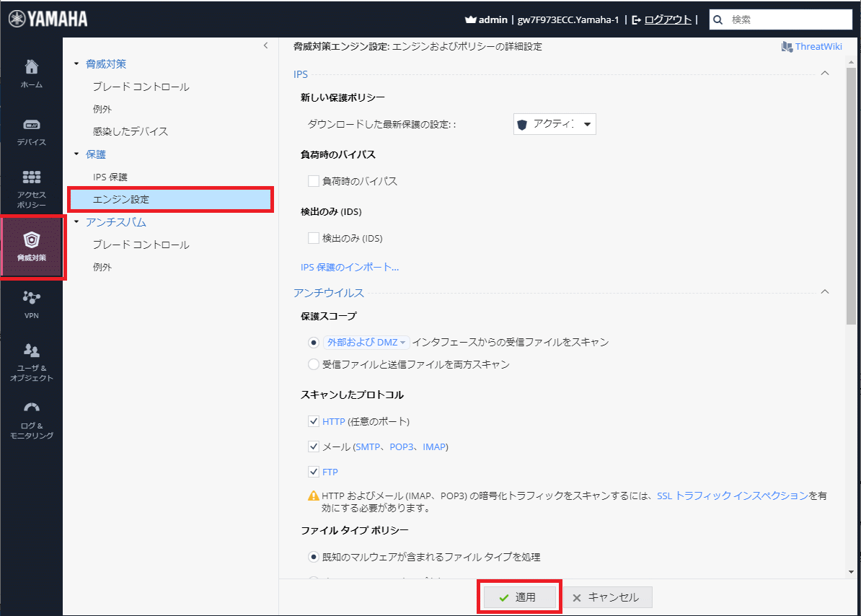Enable 負荷時のバイパス checkbox
Viewport: 861px width, 616px height.
[x=314, y=181]
